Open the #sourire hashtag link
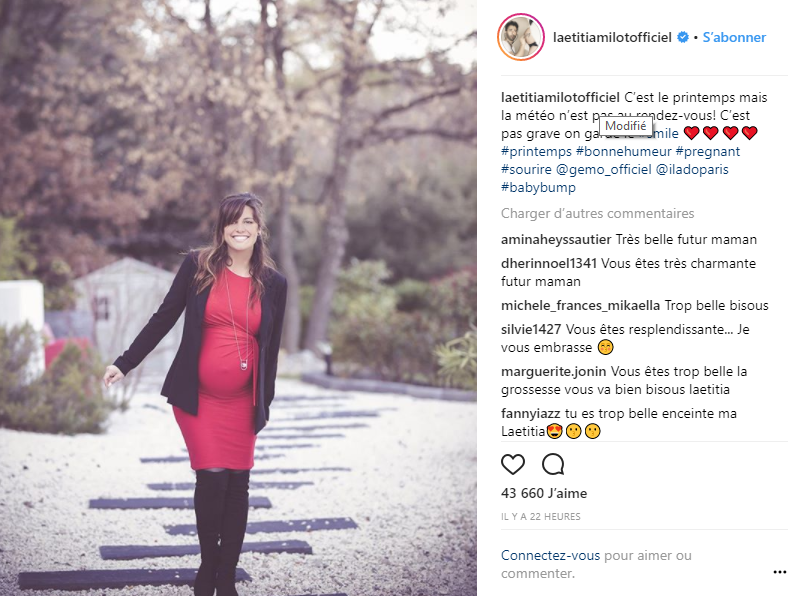 point(526,169)
